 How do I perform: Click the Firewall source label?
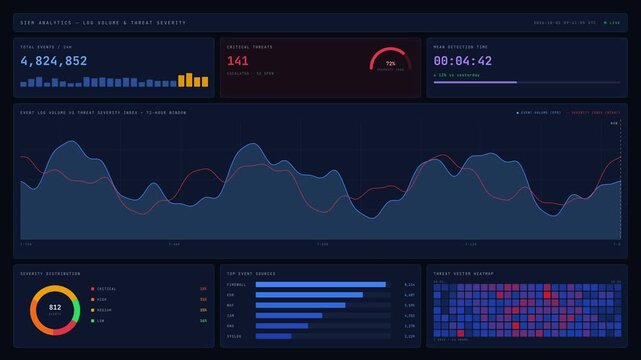(x=237, y=284)
